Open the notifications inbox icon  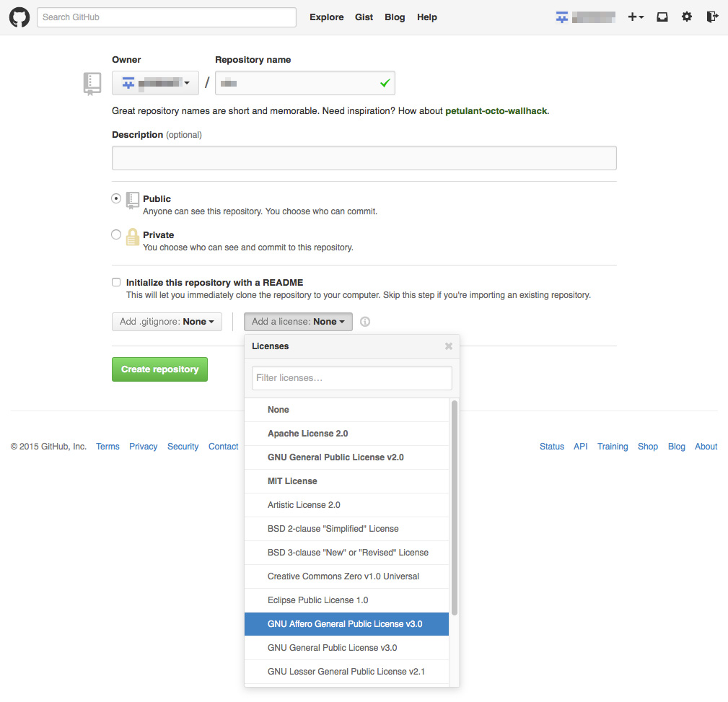(x=662, y=17)
